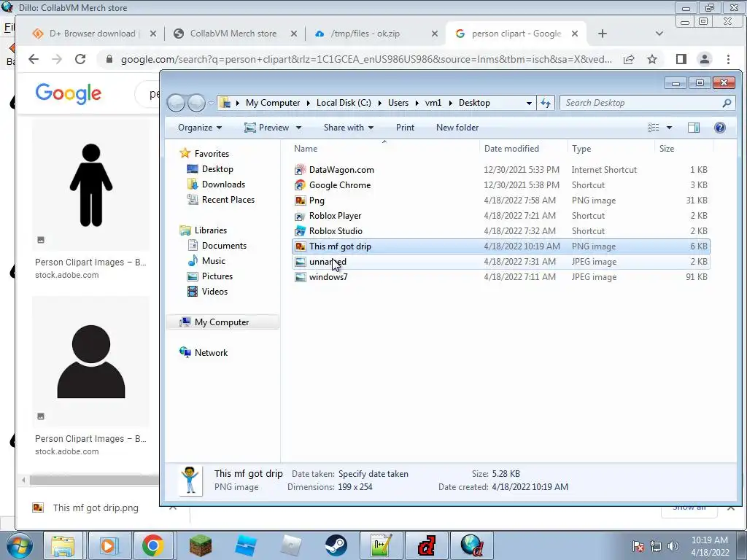Click Action Center flag tray icon
Image resolution: width=747 pixels, height=560 pixels.
pyautogui.click(x=638, y=547)
